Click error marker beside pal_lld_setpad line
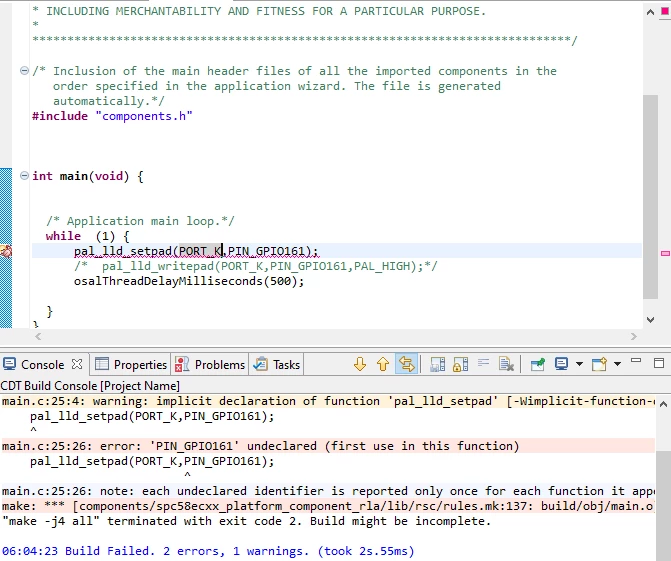This screenshot has height=561, width=671. tap(6, 251)
